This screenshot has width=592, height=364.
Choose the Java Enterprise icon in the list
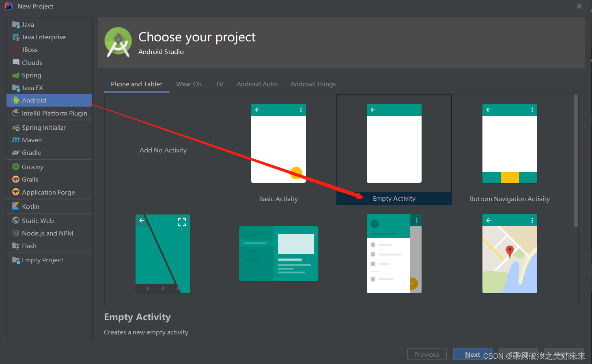click(x=16, y=37)
